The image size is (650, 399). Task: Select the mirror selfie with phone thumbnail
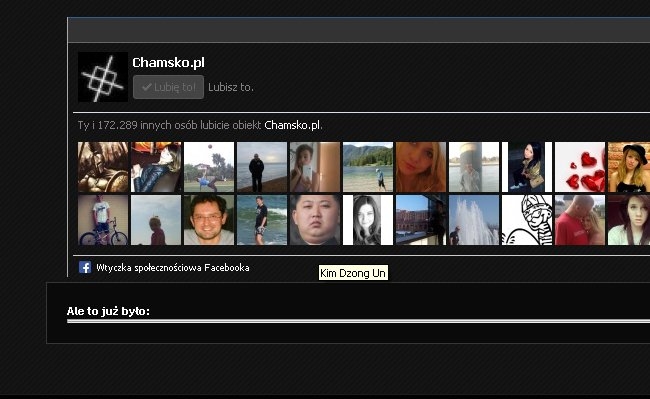(315, 167)
